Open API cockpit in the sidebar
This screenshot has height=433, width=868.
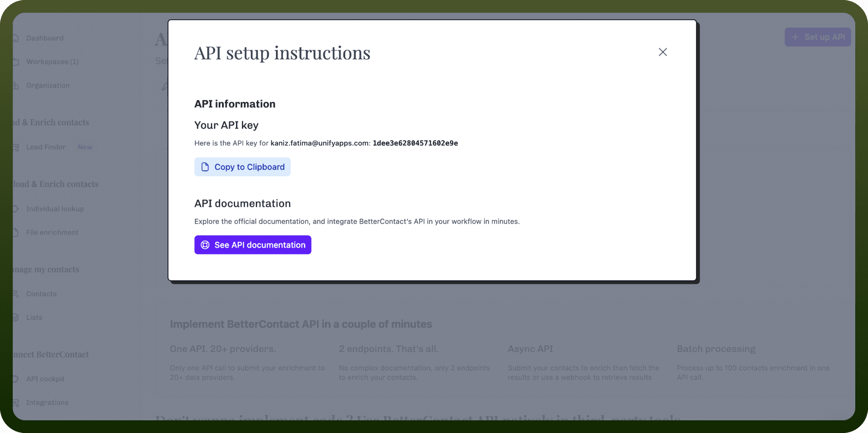45,379
